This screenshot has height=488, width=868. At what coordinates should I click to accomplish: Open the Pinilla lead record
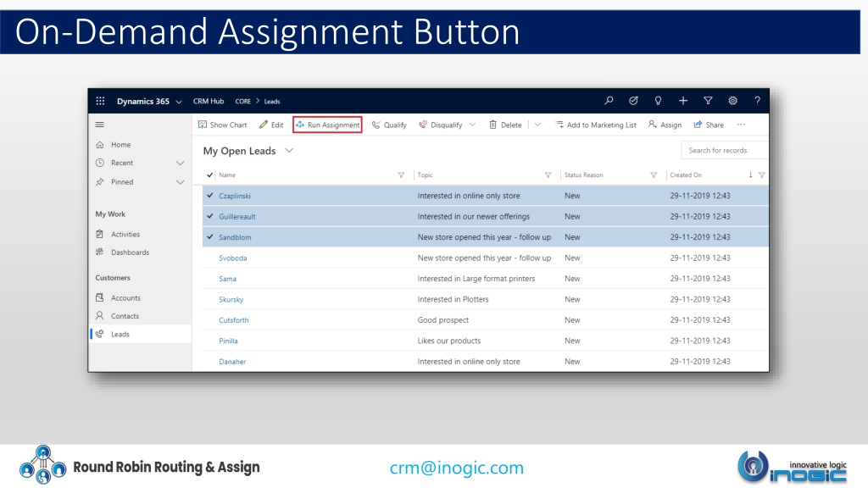point(228,341)
